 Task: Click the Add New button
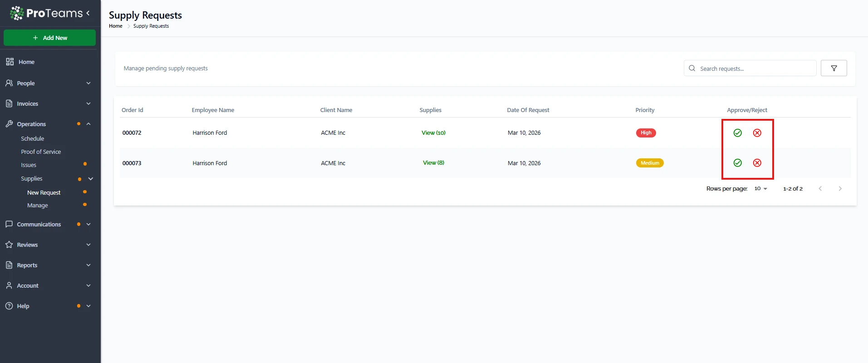pos(50,38)
